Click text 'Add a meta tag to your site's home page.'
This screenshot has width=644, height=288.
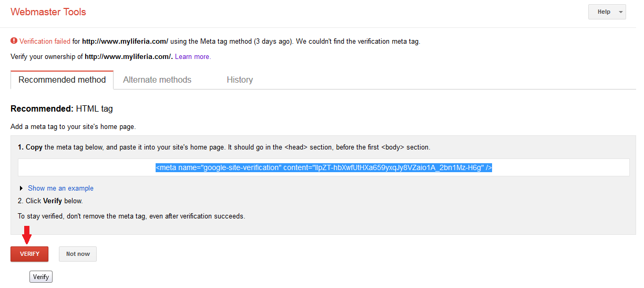tap(73, 127)
